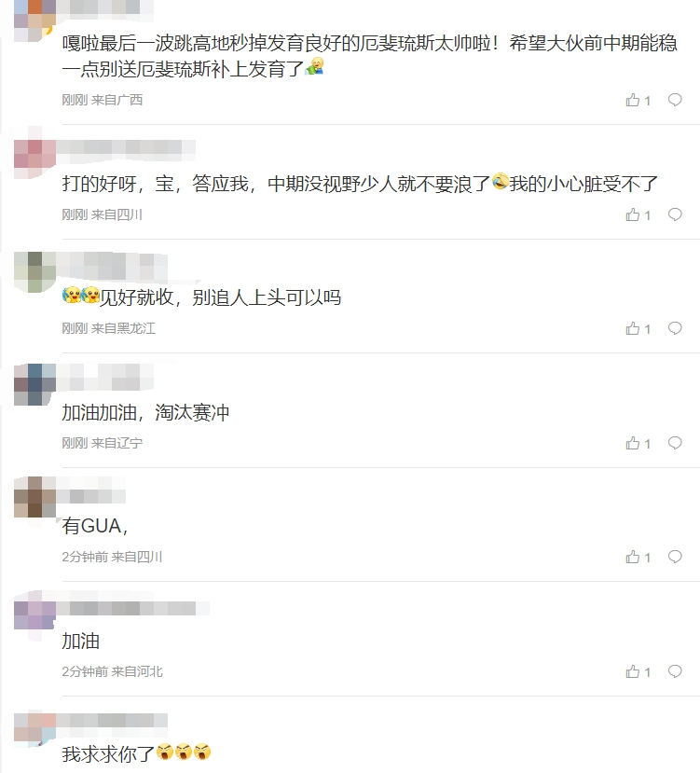
Task: Open avatar of 见好就收 commenter
Action: [x=34, y=272]
